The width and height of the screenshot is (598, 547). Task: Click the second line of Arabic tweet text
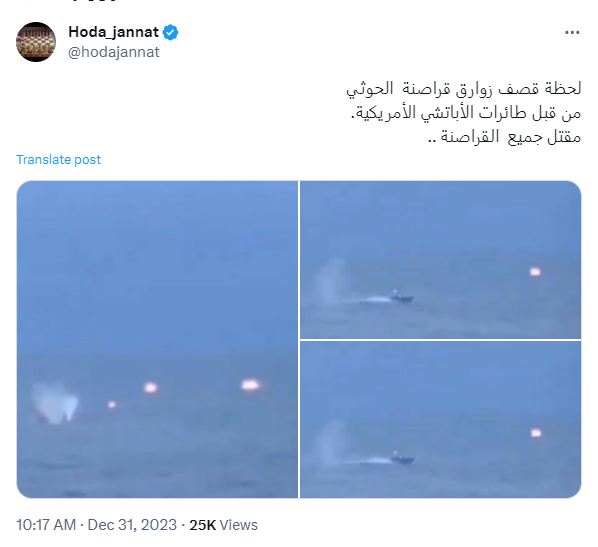tap(466, 113)
